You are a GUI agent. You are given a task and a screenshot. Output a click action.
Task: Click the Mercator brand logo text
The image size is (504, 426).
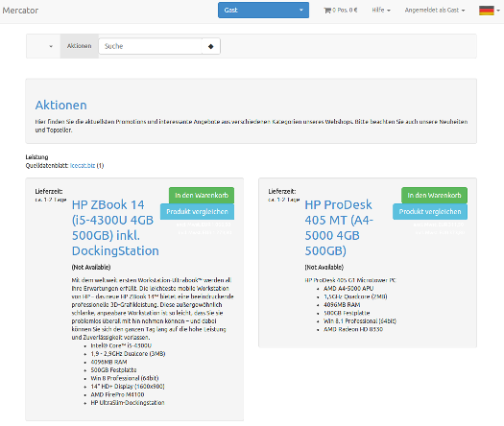[20, 11]
